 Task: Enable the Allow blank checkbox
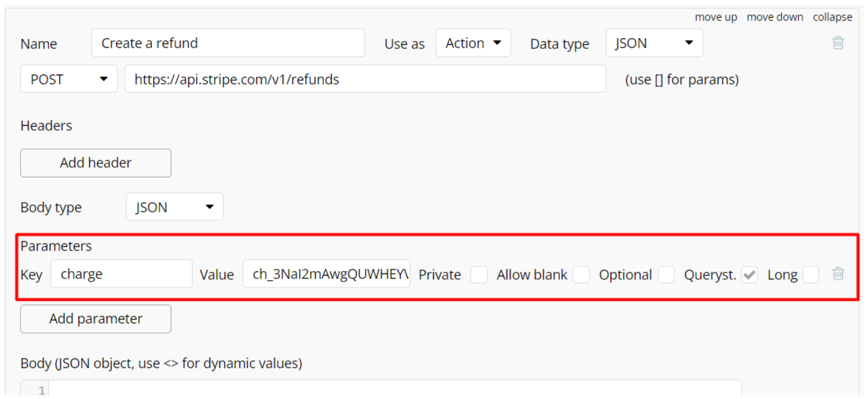pyautogui.click(x=581, y=275)
